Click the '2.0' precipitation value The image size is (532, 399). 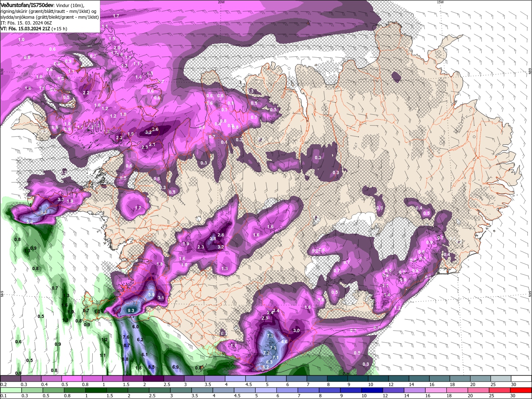click(x=117, y=48)
